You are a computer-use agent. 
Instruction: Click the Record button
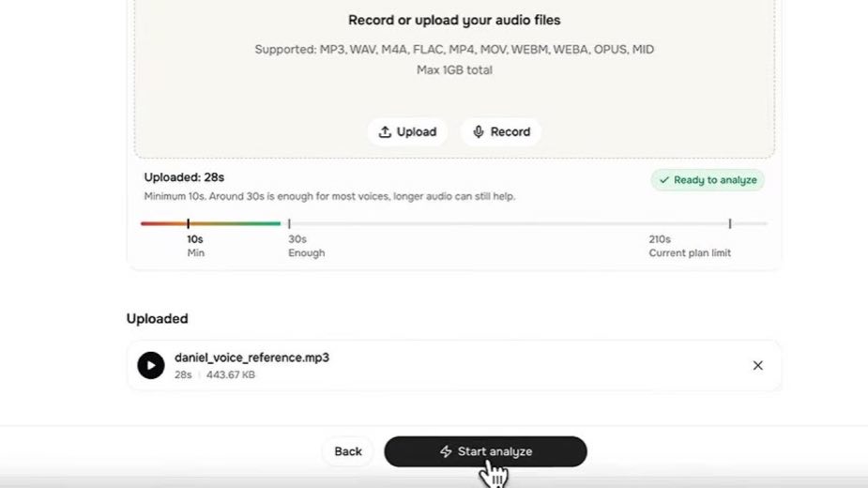pyautogui.click(x=501, y=131)
